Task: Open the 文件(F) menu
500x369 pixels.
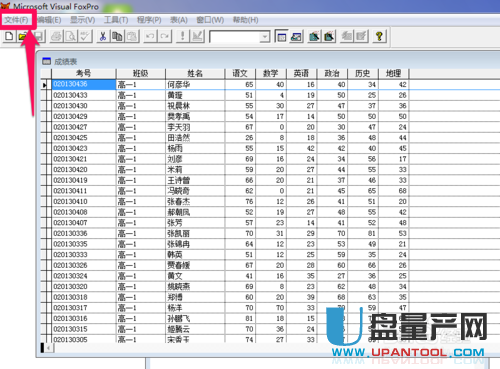Action: [x=16, y=20]
